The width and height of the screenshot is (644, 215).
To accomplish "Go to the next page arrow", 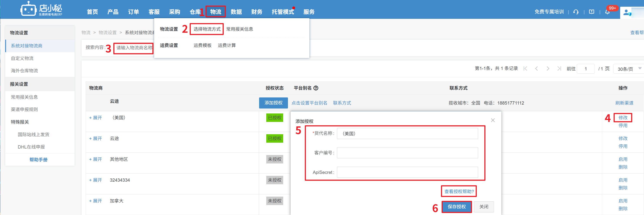I will click(x=548, y=69).
